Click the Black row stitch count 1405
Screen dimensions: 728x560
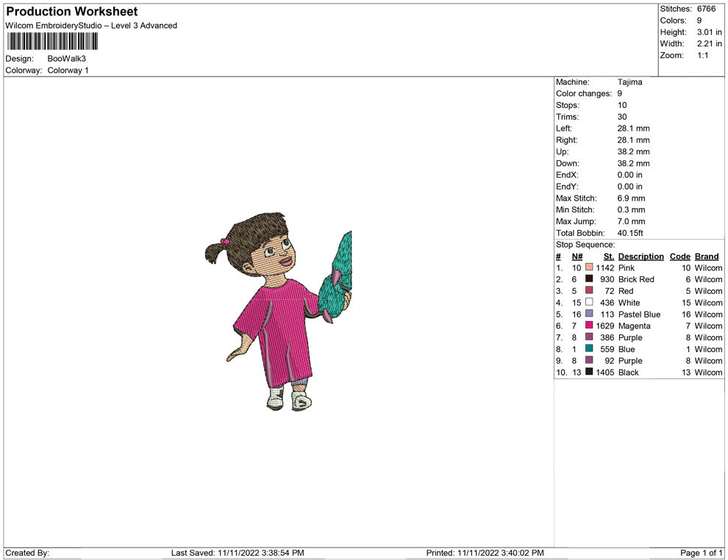[605, 372]
